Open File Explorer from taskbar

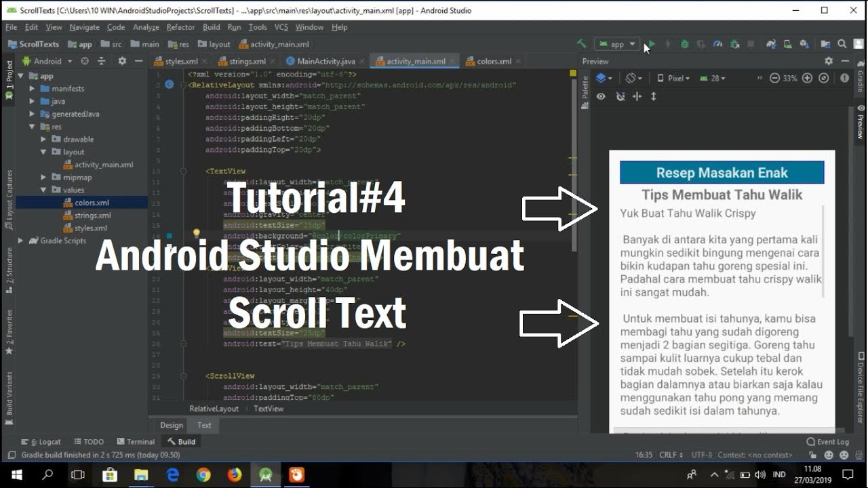(x=141, y=475)
